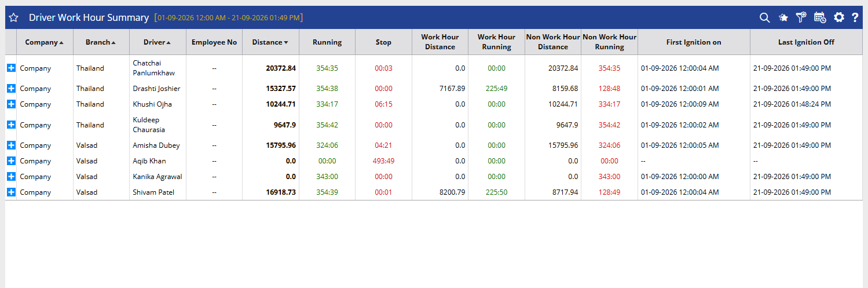Expand the Drashti Joshier row

tap(11, 88)
